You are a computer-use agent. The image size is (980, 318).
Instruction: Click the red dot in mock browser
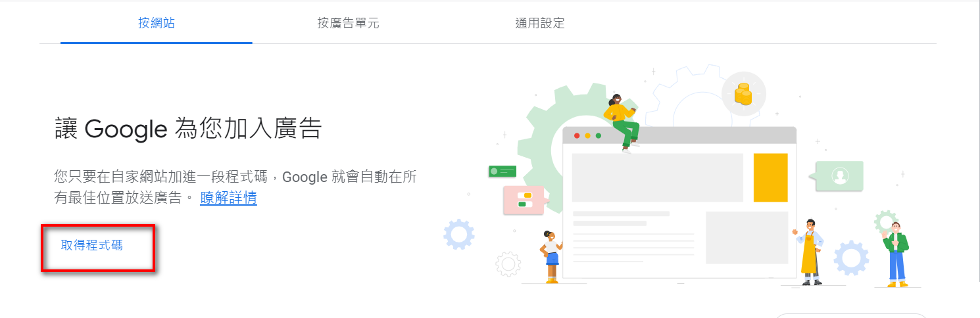point(577,136)
